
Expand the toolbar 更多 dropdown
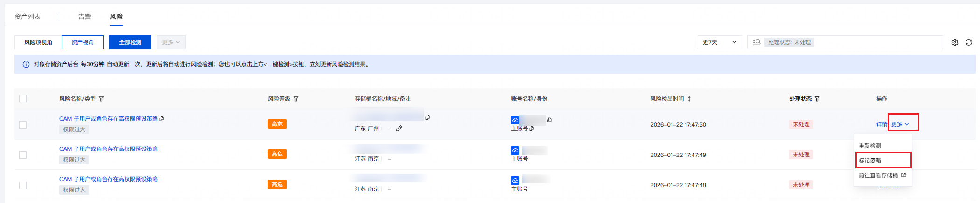tap(171, 42)
